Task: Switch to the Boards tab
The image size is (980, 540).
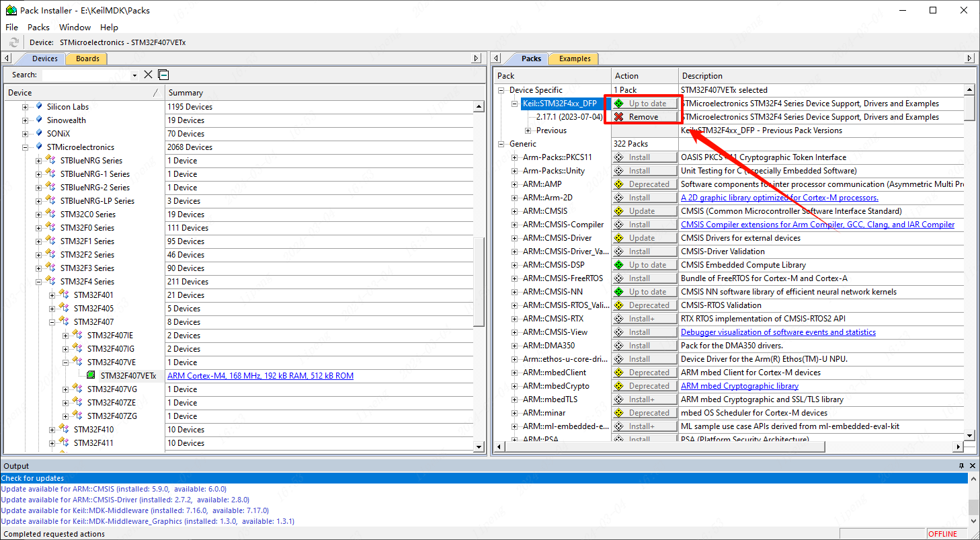Action: pos(87,59)
